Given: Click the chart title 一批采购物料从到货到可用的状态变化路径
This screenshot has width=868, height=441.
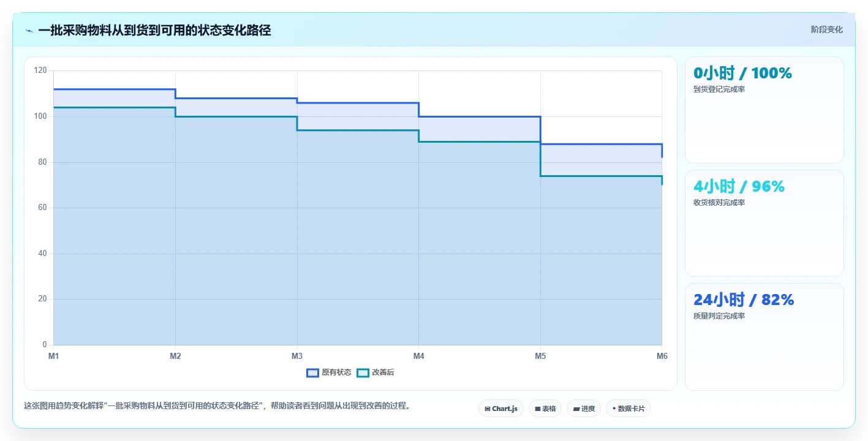Looking at the screenshot, I should pyautogui.click(x=154, y=30).
